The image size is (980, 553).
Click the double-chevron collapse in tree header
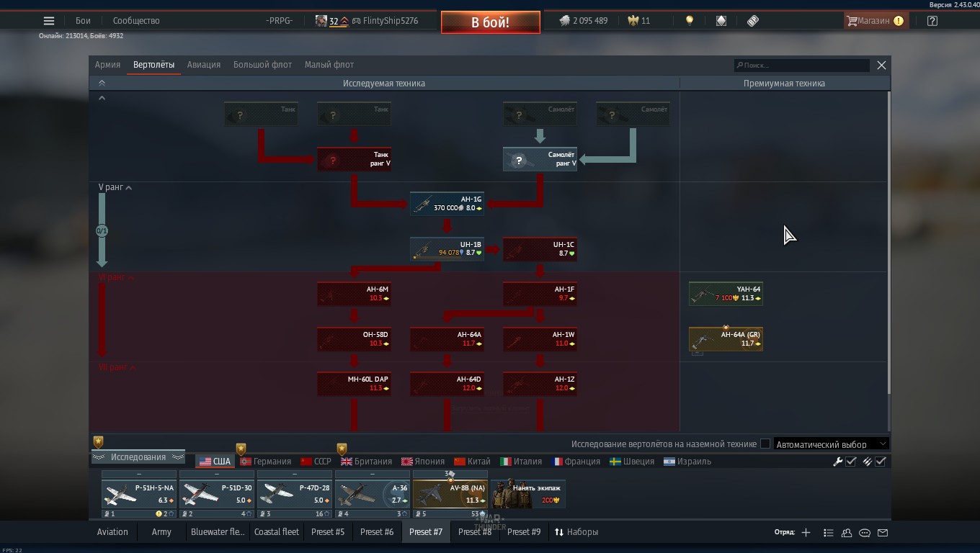pos(102,84)
